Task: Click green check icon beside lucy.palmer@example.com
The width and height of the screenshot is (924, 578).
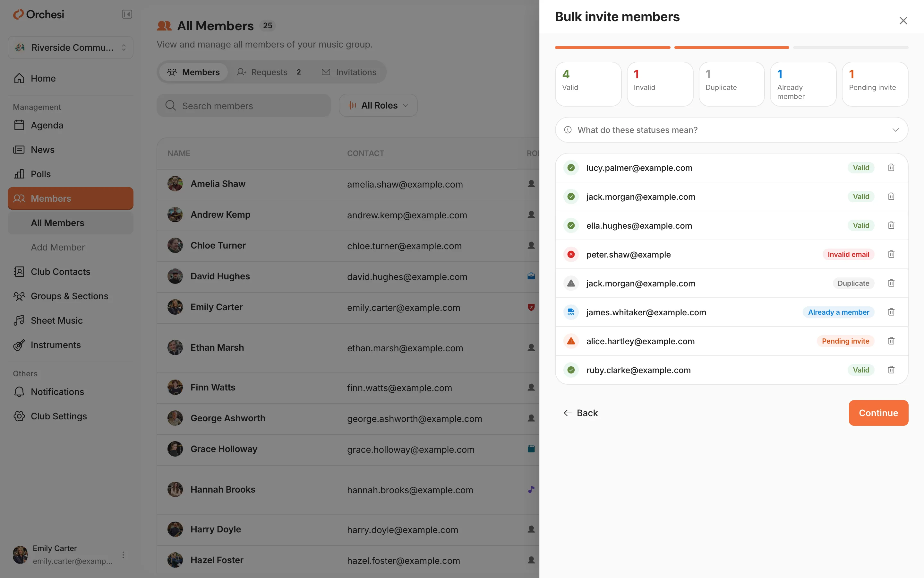Action: click(571, 167)
